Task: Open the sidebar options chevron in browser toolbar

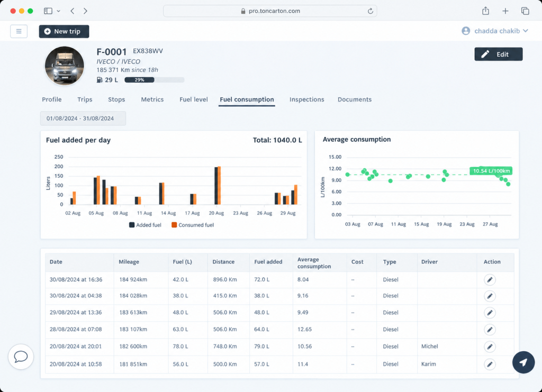Action: 58,11
